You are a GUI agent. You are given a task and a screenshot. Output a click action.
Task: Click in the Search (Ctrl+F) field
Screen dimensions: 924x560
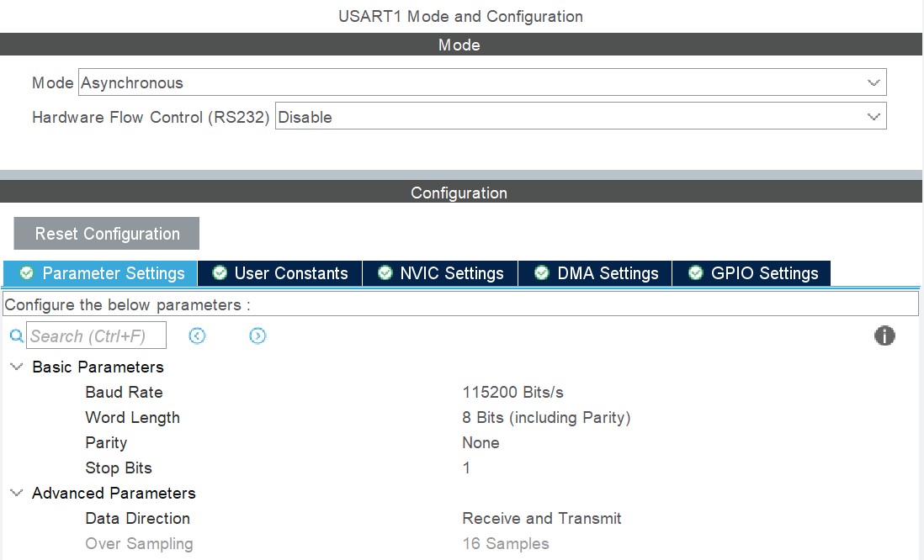tap(96, 336)
